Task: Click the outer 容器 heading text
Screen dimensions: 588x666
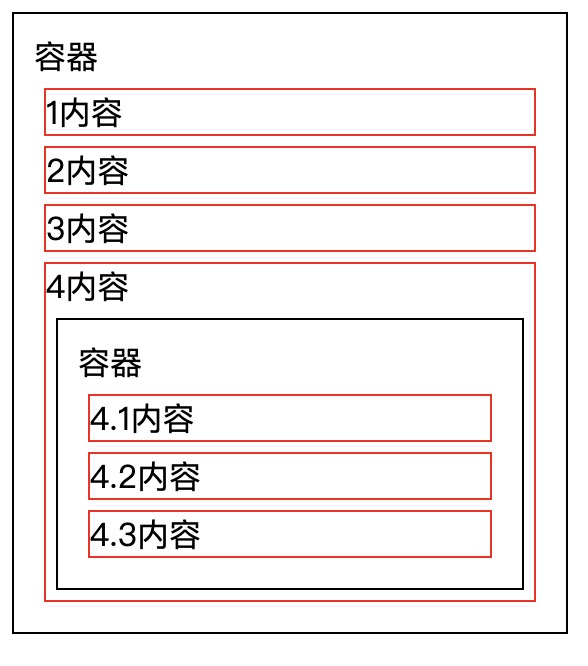Action: [66, 57]
